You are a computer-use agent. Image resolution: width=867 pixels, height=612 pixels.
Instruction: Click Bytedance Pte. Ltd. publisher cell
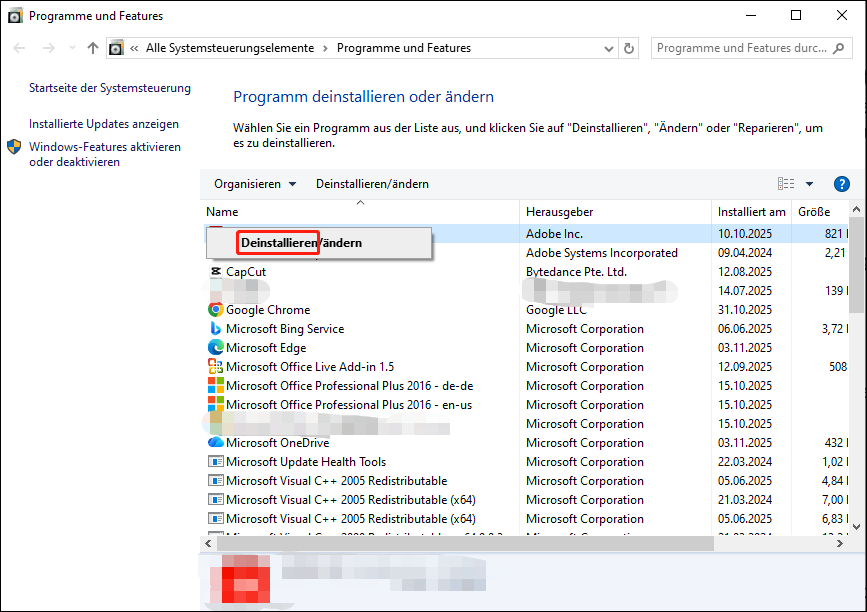[576, 271]
